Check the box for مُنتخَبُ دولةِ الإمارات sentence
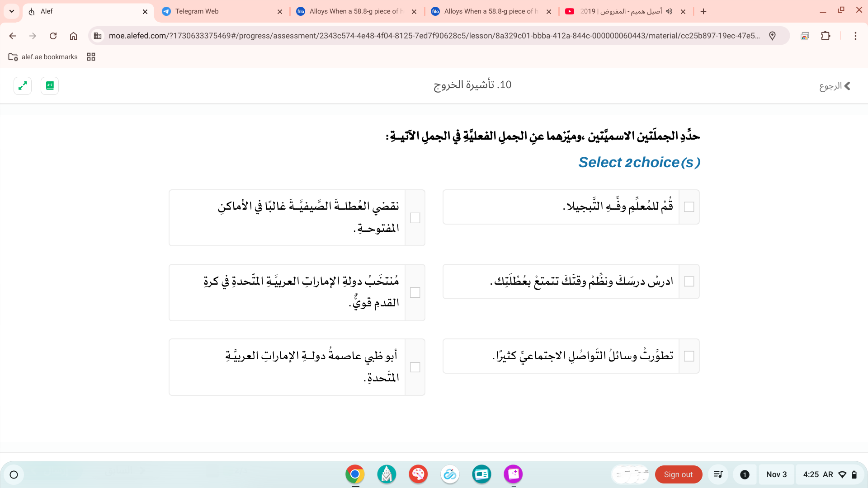 tap(415, 293)
